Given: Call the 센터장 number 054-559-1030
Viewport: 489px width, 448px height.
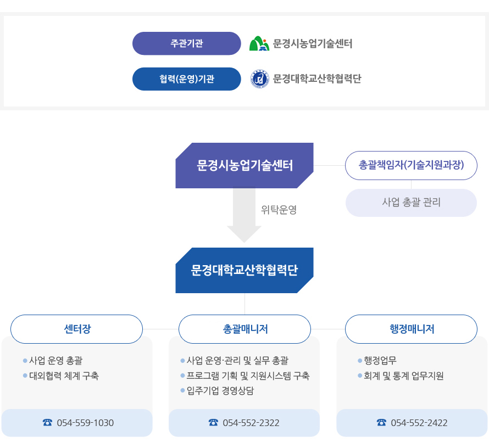Looking at the screenshot, I should [85, 423].
